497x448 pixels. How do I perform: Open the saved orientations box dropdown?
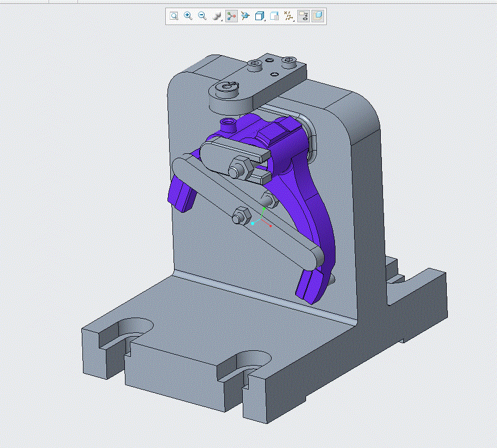click(260, 16)
